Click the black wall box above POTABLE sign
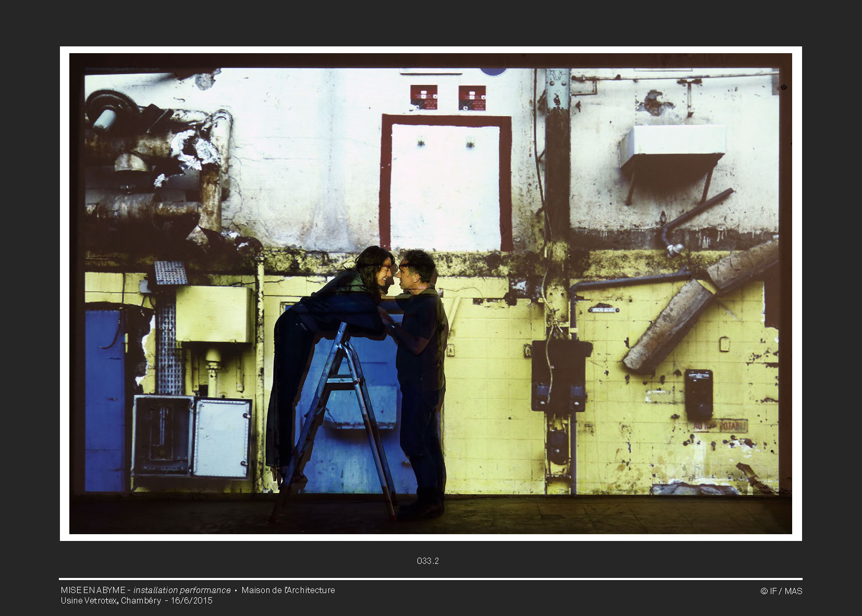 point(698,393)
